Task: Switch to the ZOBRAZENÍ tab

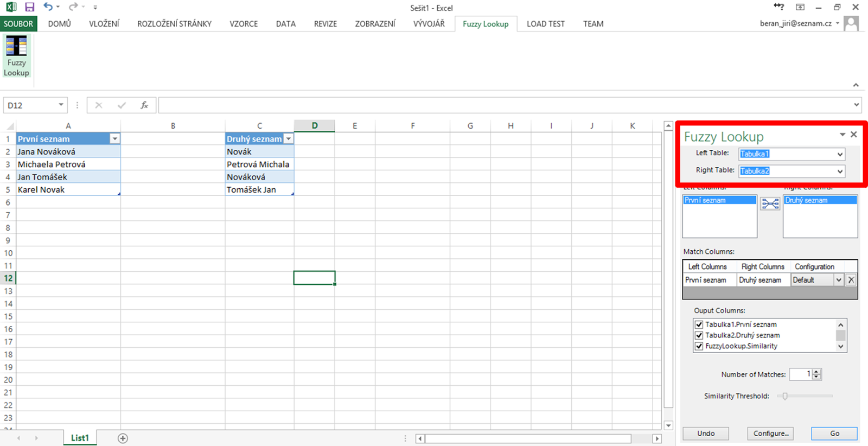Action: pos(375,24)
